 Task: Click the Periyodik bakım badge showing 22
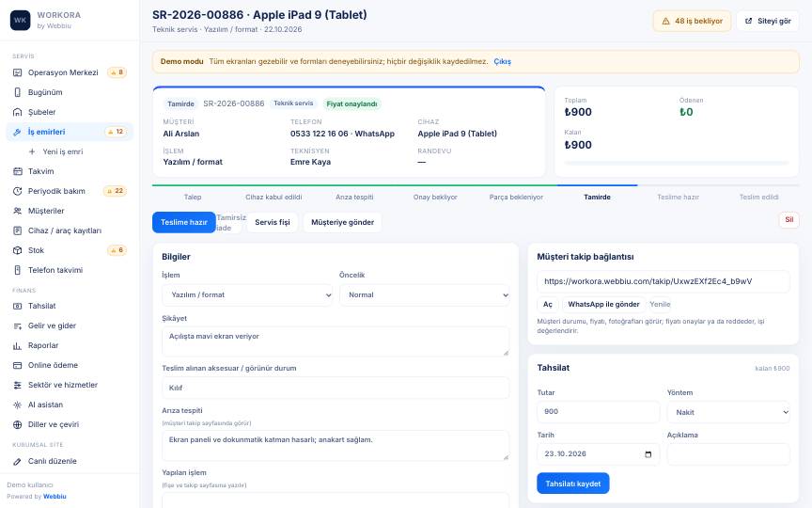point(116,191)
